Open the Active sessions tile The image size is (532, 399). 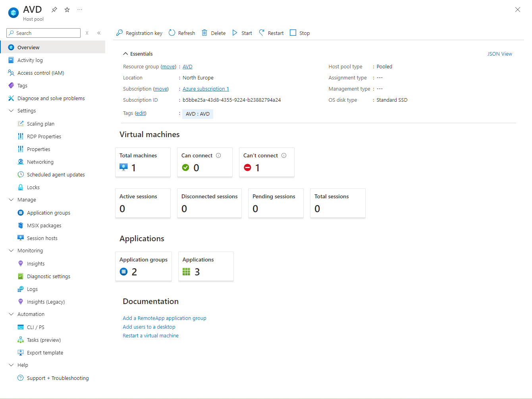(143, 203)
